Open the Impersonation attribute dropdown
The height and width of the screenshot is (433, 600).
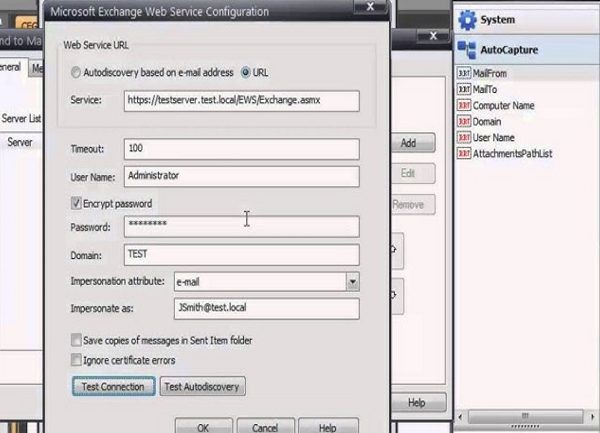coord(352,282)
